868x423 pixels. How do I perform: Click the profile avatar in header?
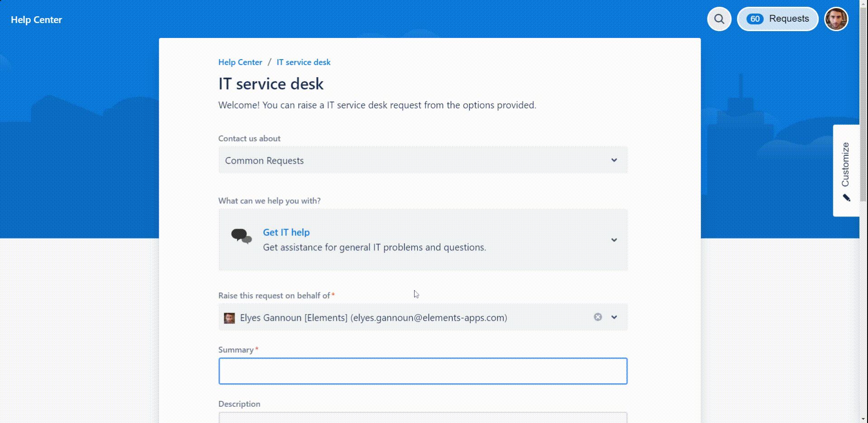836,19
